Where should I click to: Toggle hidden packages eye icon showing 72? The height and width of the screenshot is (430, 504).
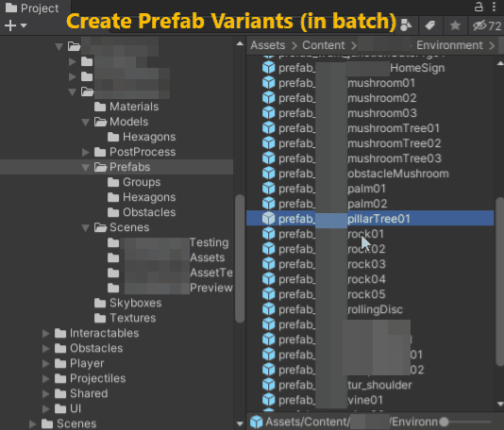487,25
